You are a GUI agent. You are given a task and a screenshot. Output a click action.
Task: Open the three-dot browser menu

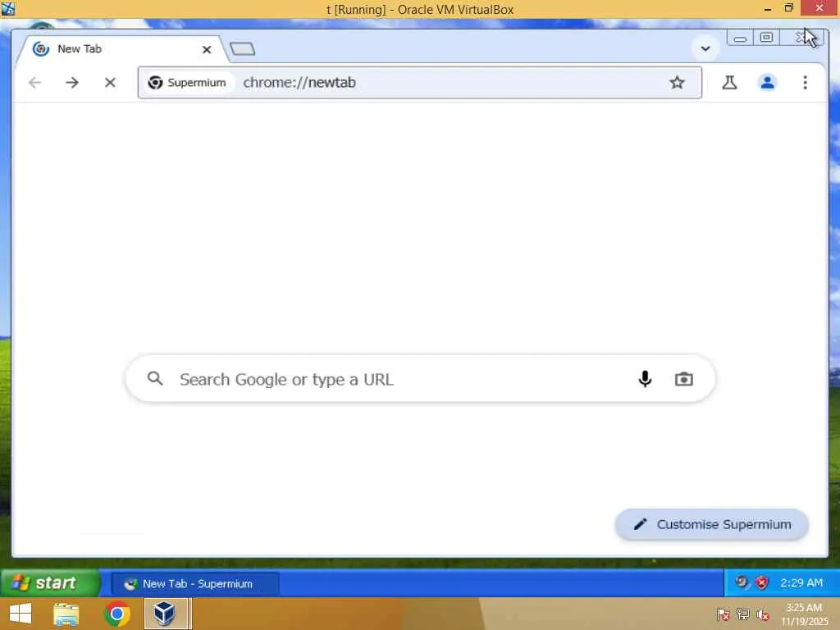click(x=805, y=83)
